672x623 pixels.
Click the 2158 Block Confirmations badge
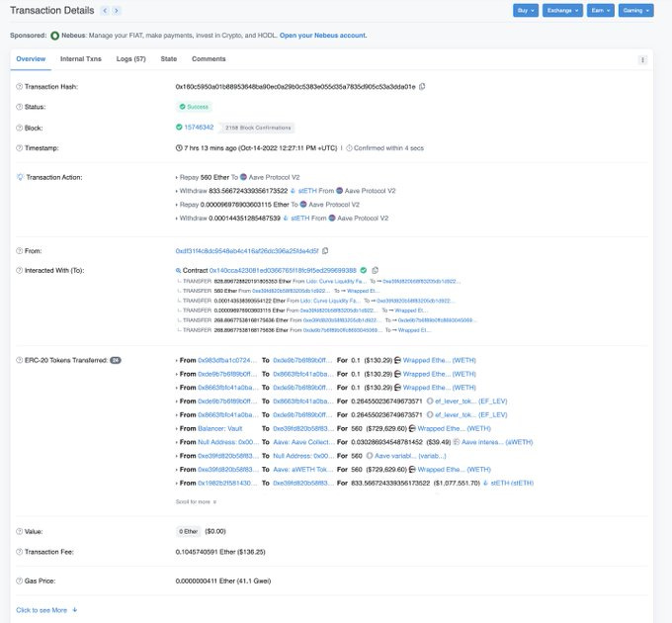[258, 128]
